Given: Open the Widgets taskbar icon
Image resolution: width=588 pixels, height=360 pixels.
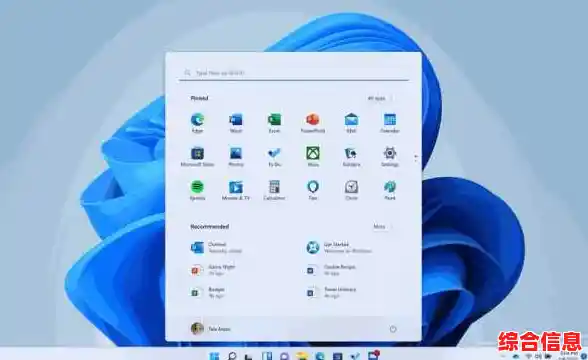Looking at the screenshot, I should [267, 356].
